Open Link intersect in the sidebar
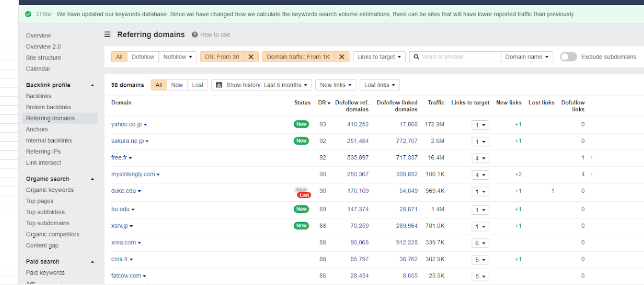 [x=43, y=163]
